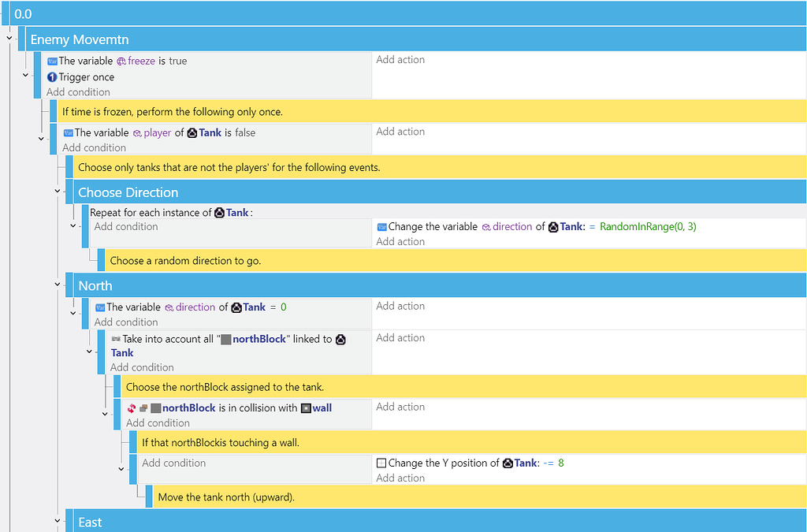Select the East group header
807x532 pixels.
(89, 522)
